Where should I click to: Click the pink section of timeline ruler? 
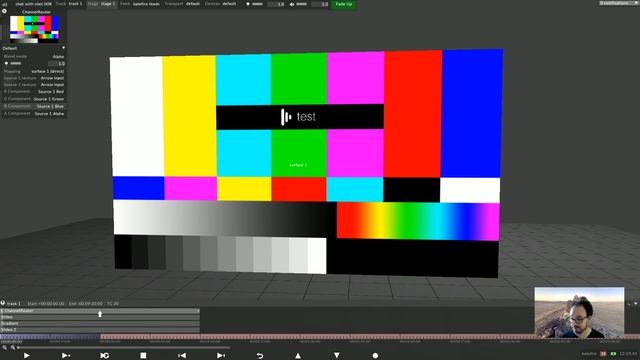[x=370, y=337]
